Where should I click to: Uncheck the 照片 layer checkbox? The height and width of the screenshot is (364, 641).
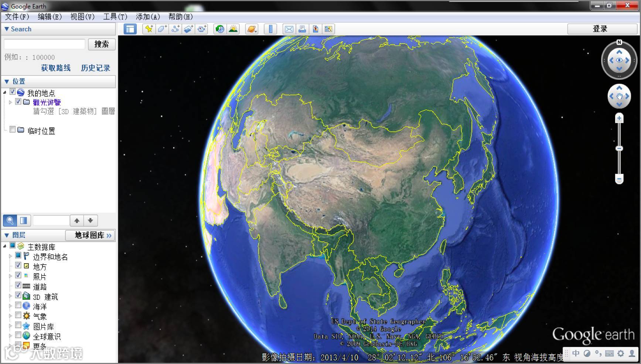(x=18, y=275)
